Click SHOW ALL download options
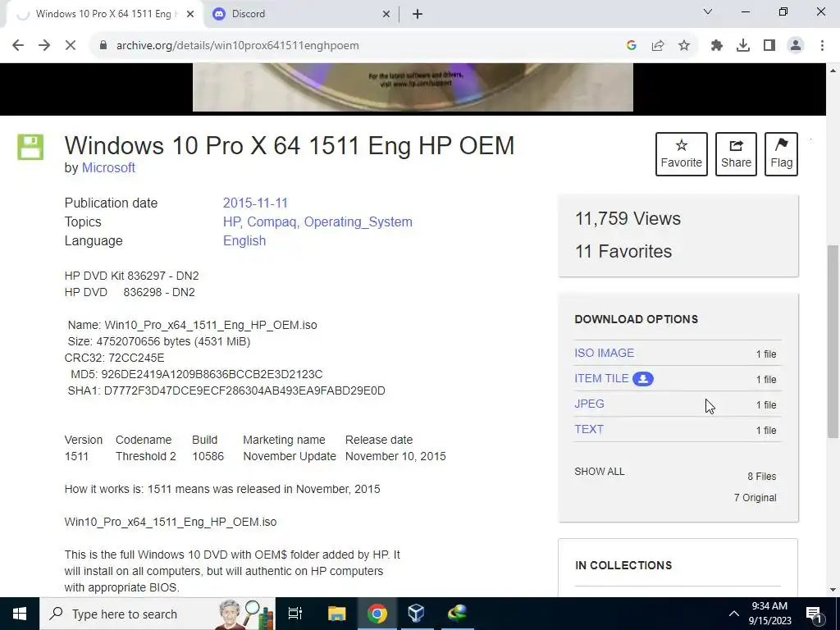Viewport: 840px width, 630px height. pos(600,472)
